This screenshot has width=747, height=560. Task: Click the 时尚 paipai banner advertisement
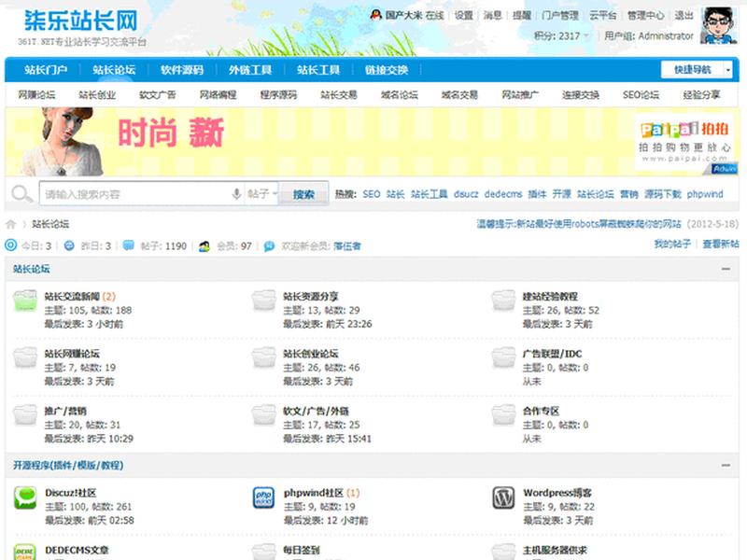372,142
